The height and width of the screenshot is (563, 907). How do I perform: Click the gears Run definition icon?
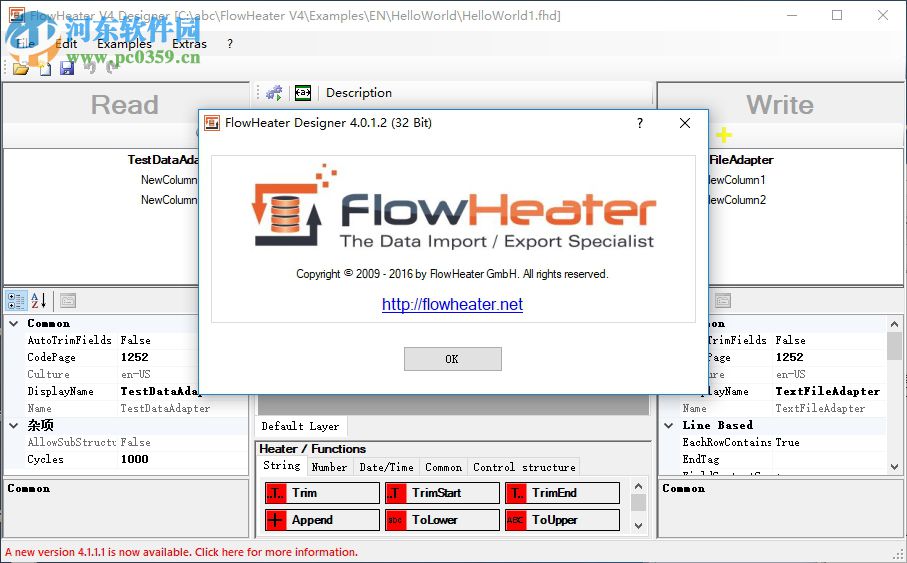274,93
